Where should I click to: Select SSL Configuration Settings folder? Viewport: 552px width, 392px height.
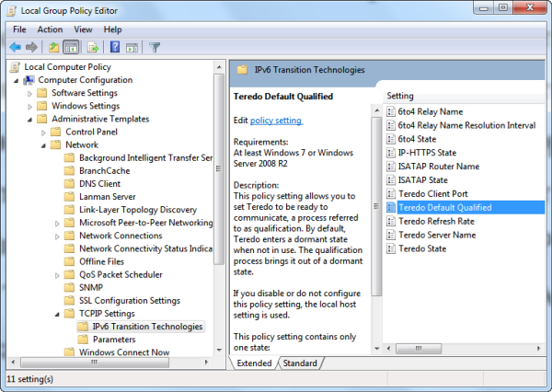tap(130, 300)
